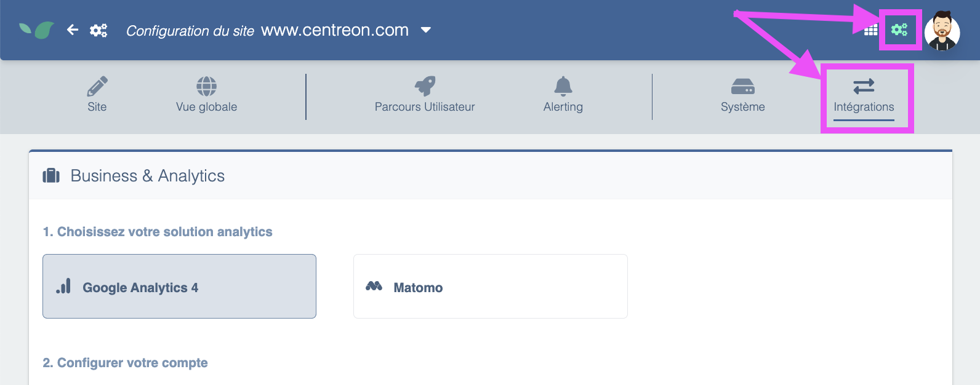Image resolution: width=980 pixels, height=385 pixels.
Task: Click the white gears icon beside back arrow
Action: [98, 30]
